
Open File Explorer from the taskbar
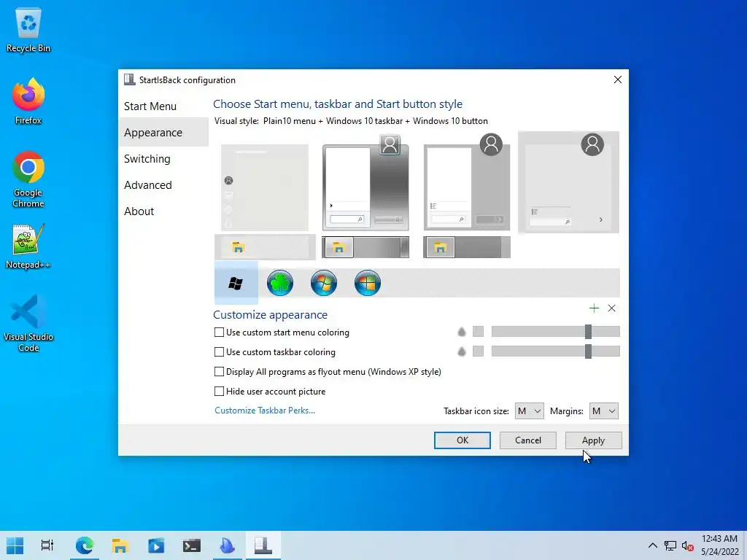coord(120,545)
